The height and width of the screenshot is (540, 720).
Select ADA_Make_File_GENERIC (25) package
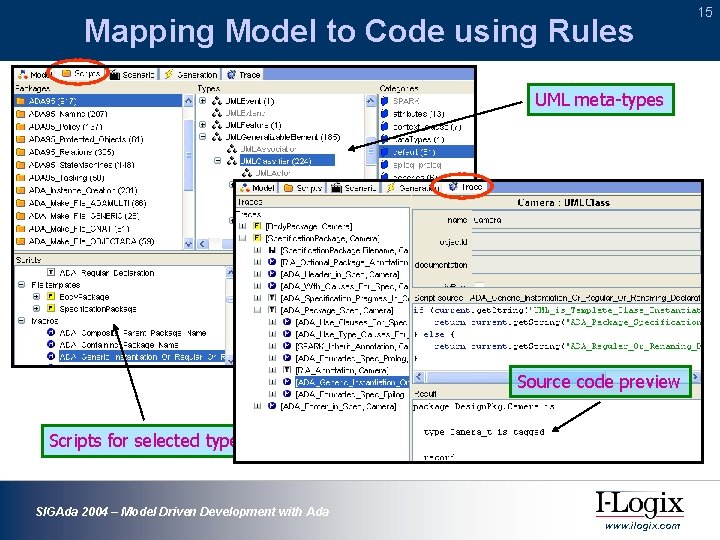[x=98, y=215]
